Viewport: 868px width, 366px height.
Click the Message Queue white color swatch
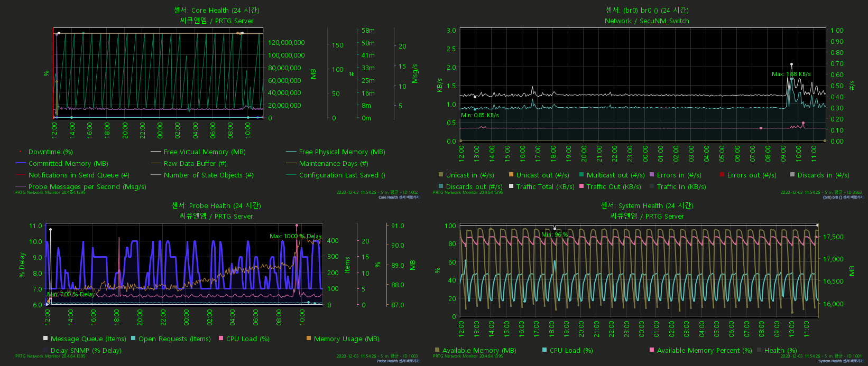tap(45, 339)
